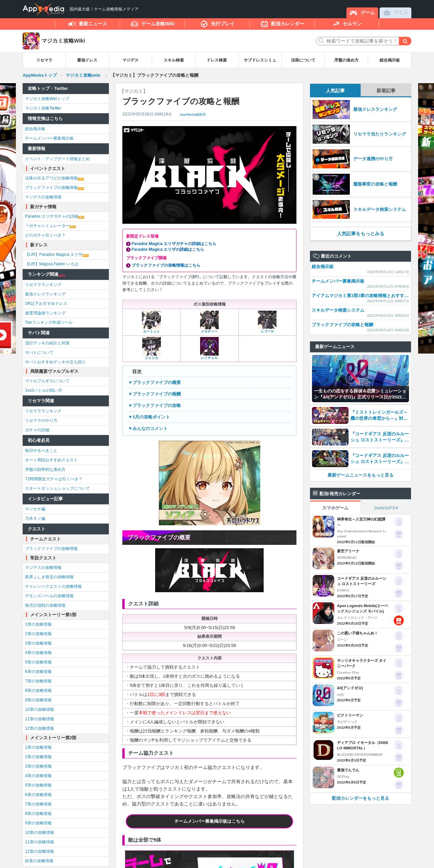Click the search magnifier button
This screenshot has height=868, width=434.
click(405, 41)
